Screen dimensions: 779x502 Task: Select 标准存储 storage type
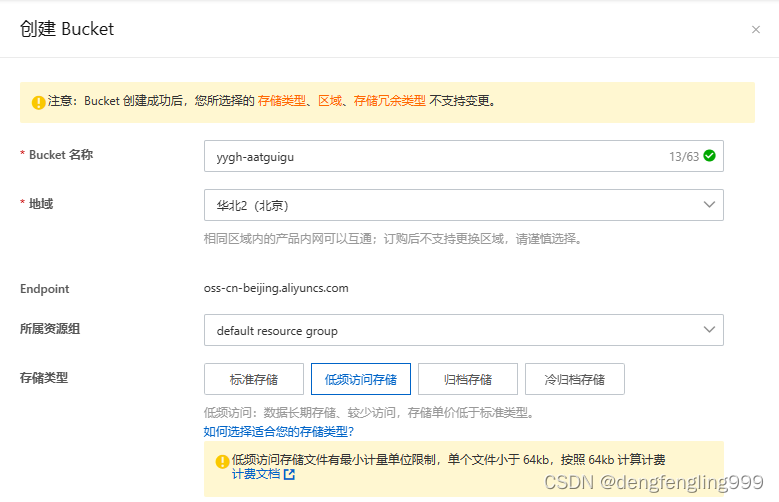click(x=254, y=379)
